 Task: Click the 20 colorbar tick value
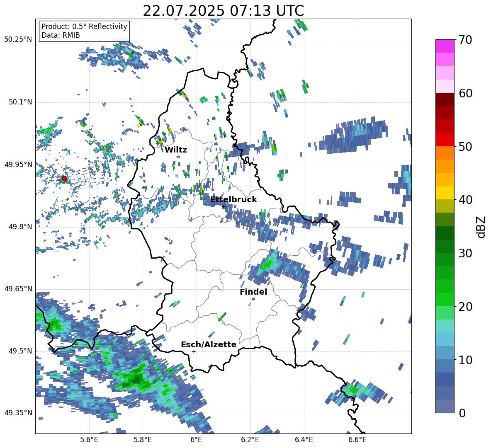point(465,307)
